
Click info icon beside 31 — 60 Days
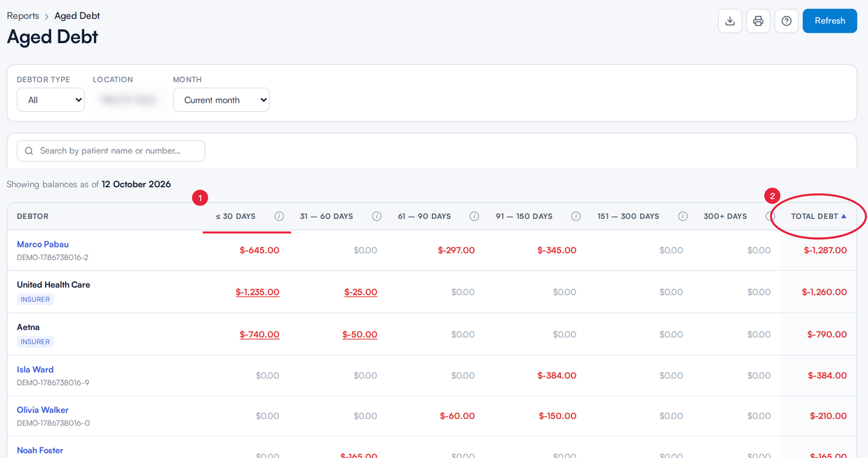click(376, 216)
